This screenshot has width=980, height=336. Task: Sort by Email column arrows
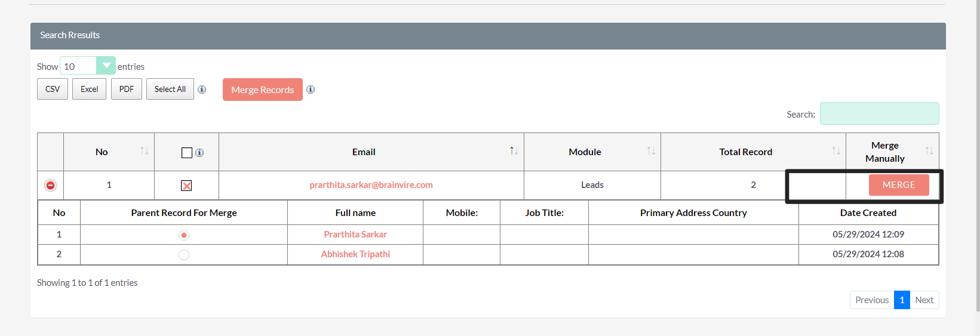514,151
